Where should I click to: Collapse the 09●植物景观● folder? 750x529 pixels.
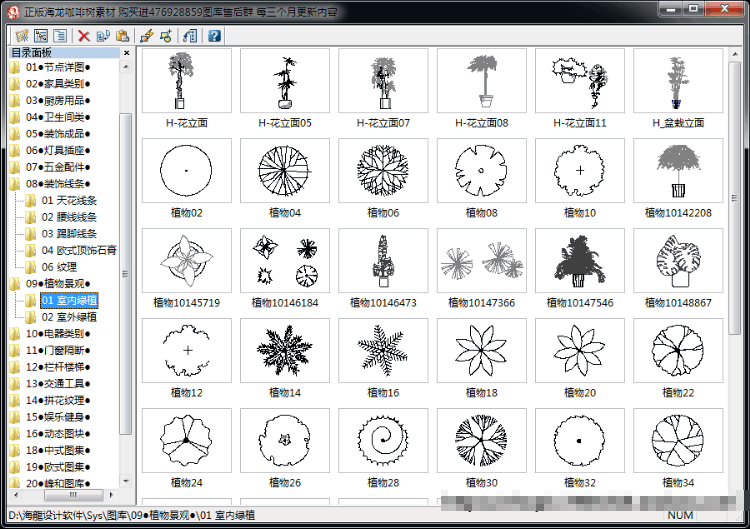58,284
